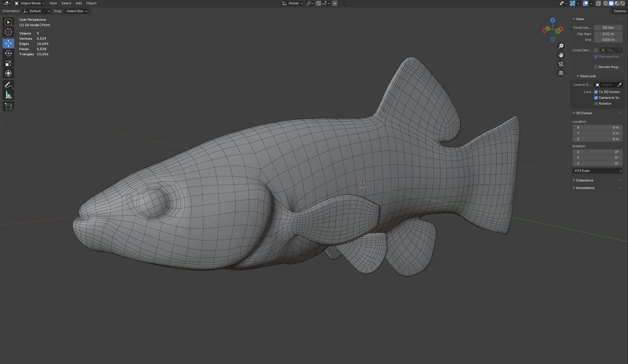Open the Add menu
628x364 pixels.
point(78,3)
